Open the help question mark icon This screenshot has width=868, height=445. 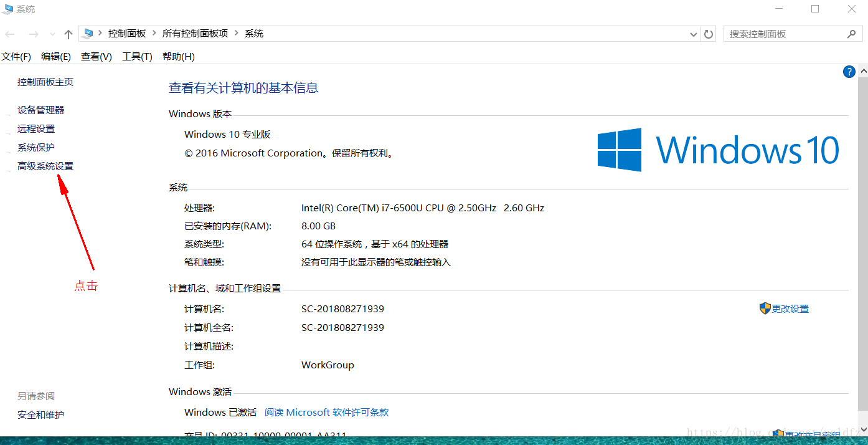coord(849,72)
